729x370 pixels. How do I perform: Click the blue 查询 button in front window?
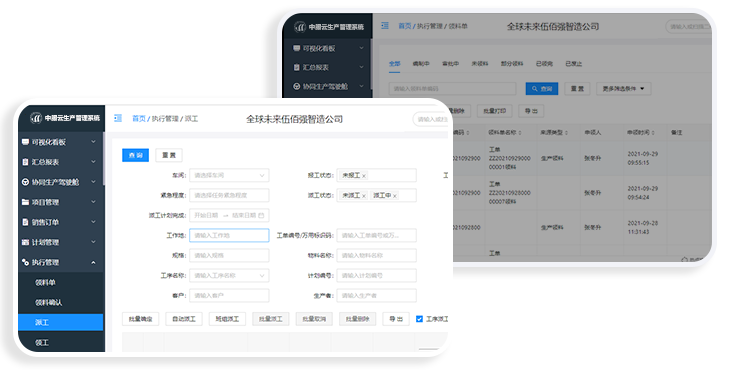point(135,155)
